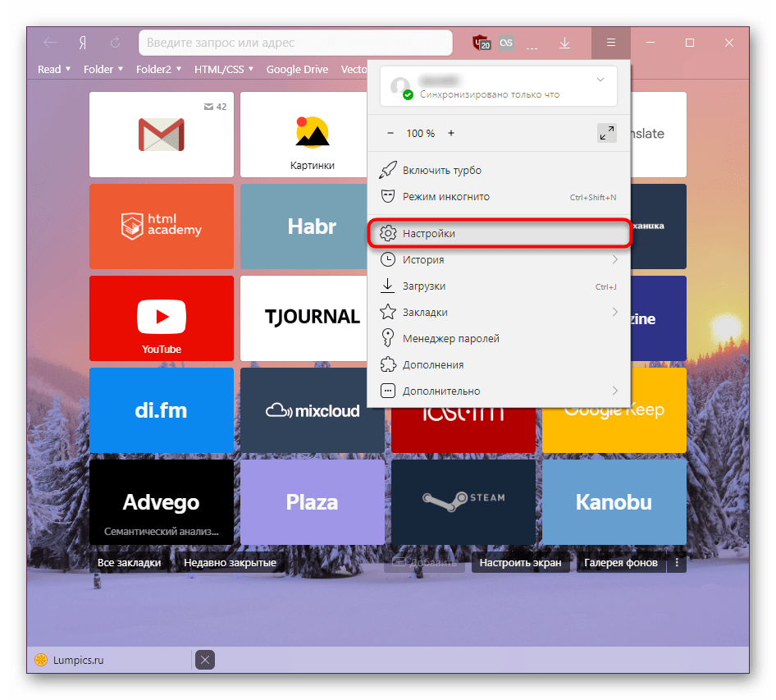
Task: Click the three-dots extension overflow icon
Action: pyautogui.click(x=532, y=48)
